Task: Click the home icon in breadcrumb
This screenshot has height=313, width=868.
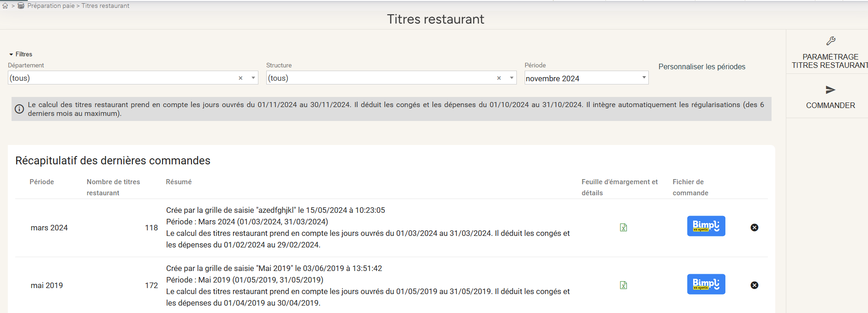Action: tap(5, 6)
